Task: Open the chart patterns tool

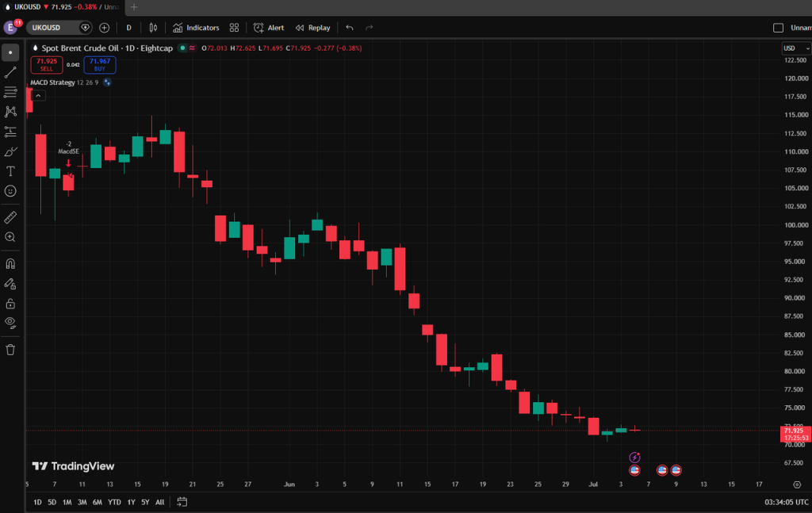Action: tap(10, 112)
